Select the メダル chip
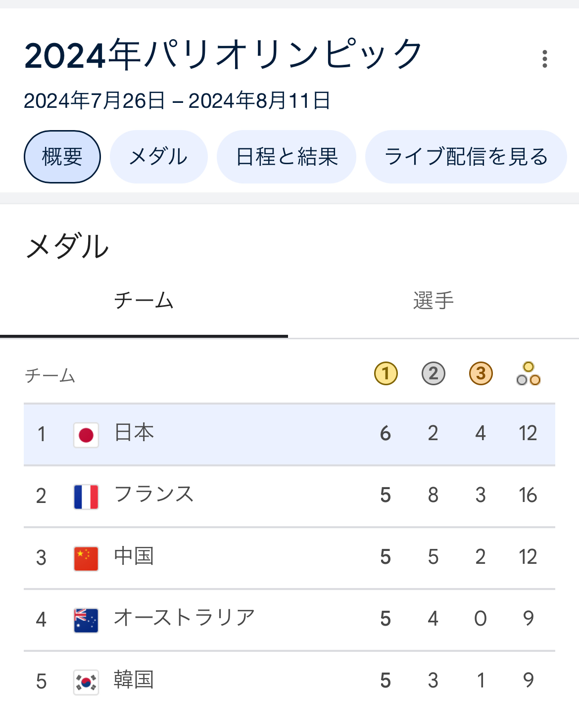This screenshot has height=728, width=579. tap(158, 157)
